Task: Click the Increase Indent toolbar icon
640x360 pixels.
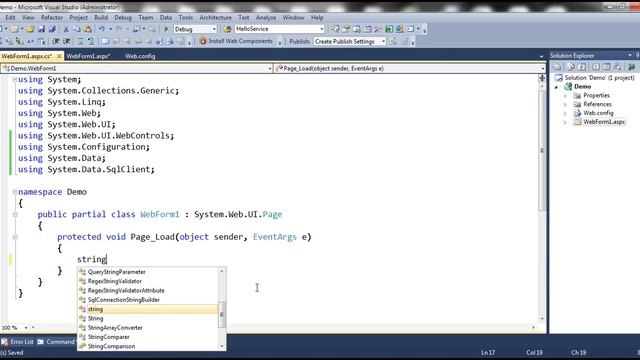Action: [x=67, y=41]
